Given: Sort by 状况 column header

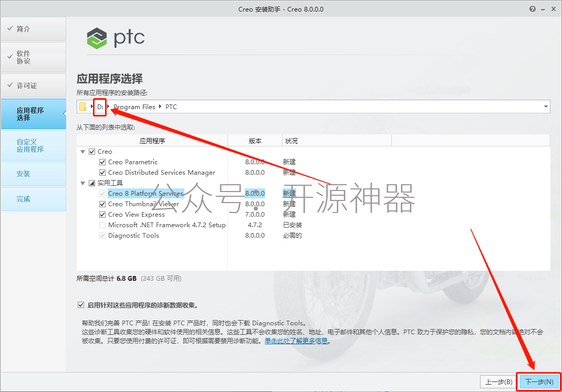Looking at the screenshot, I should pyautogui.click(x=337, y=141).
